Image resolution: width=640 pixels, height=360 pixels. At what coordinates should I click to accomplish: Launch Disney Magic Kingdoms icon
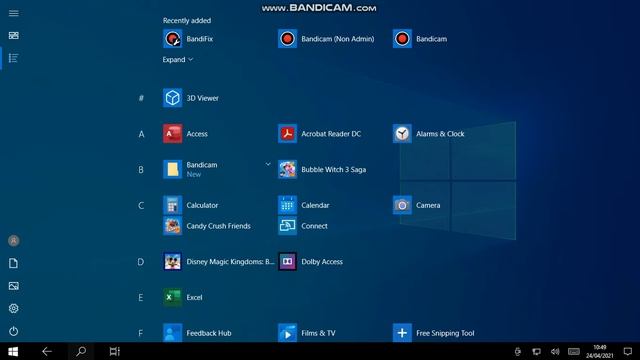click(173, 262)
